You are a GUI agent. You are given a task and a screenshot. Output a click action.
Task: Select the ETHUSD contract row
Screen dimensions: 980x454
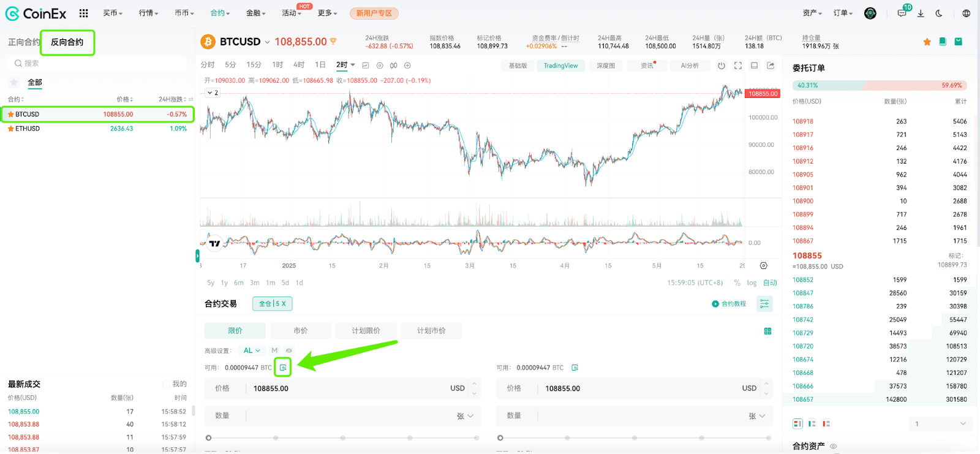[x=97, y=129]
